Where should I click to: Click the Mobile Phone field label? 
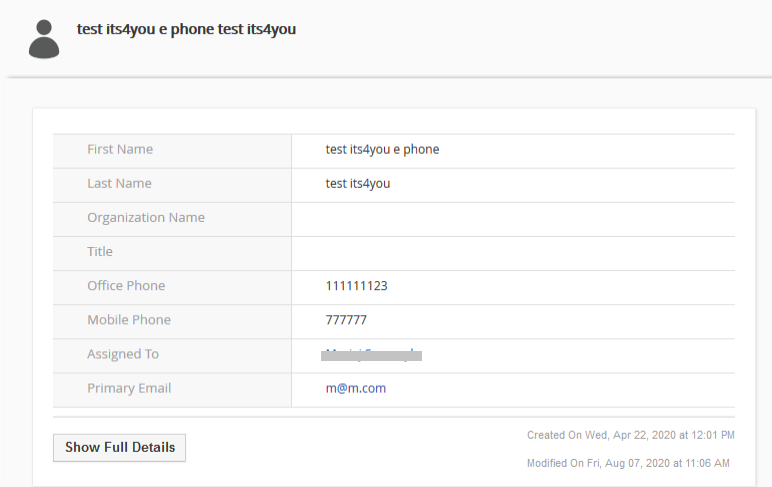click(x=129, y=320)
